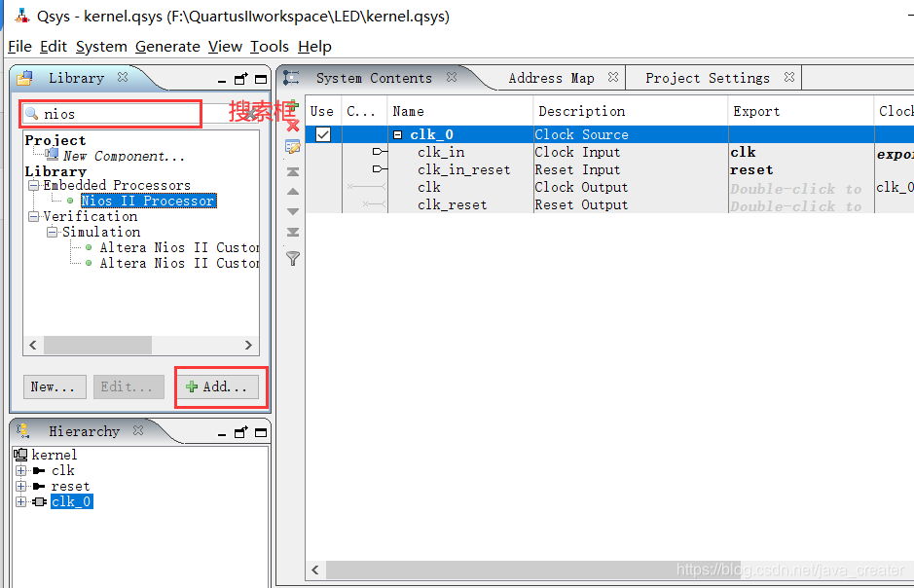Click the clk_0 component chip icon in Hierarchy
The height and width of the screenshot is (588, 914).
[39, 501]
